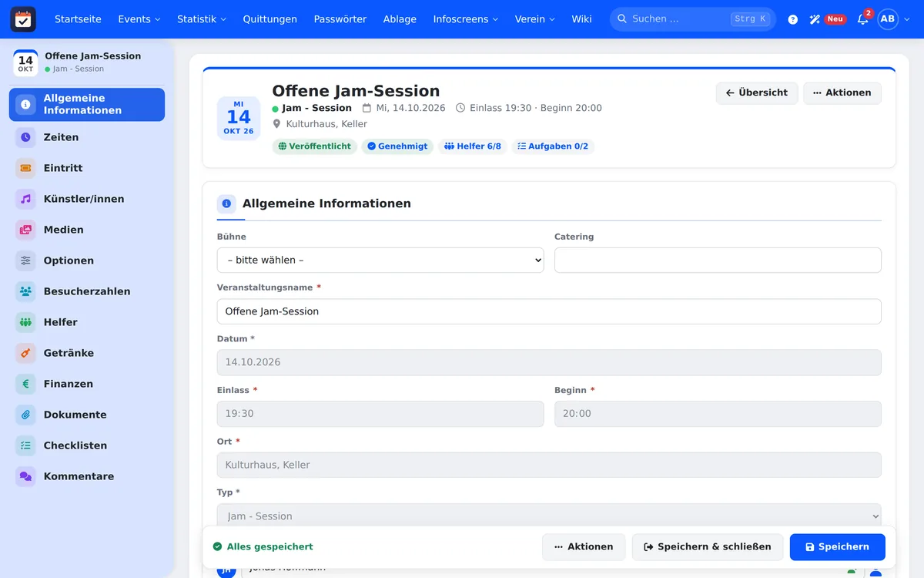The image size is (924, 578).
Task: Click the Zeiten clock icon in sidebar
Action: click(x=26, y=137)
